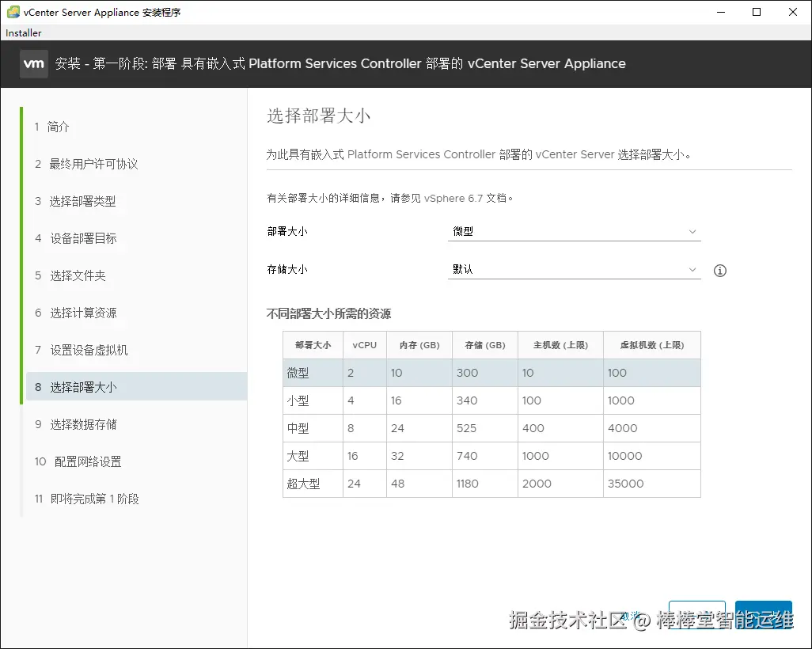
Task: Click the chevron arrow of 存储大小 field
Action: click(x=692, y=269)
